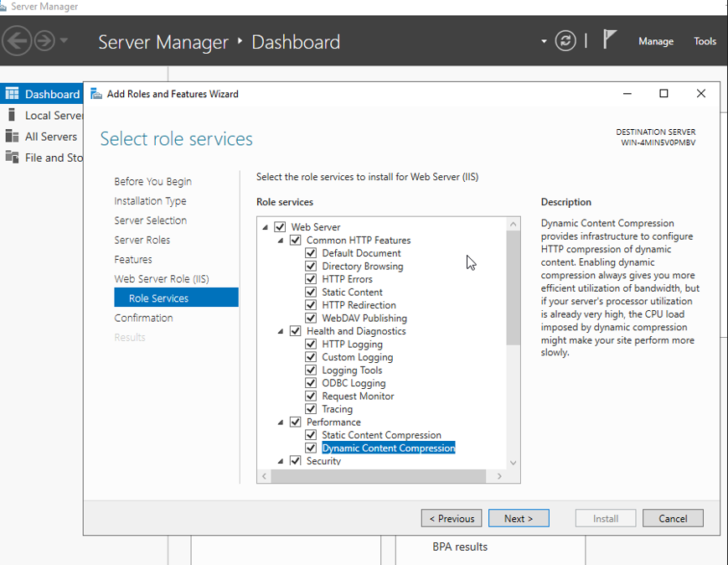
Task: Uncheck HTTP Redirection
Action: 311,305
